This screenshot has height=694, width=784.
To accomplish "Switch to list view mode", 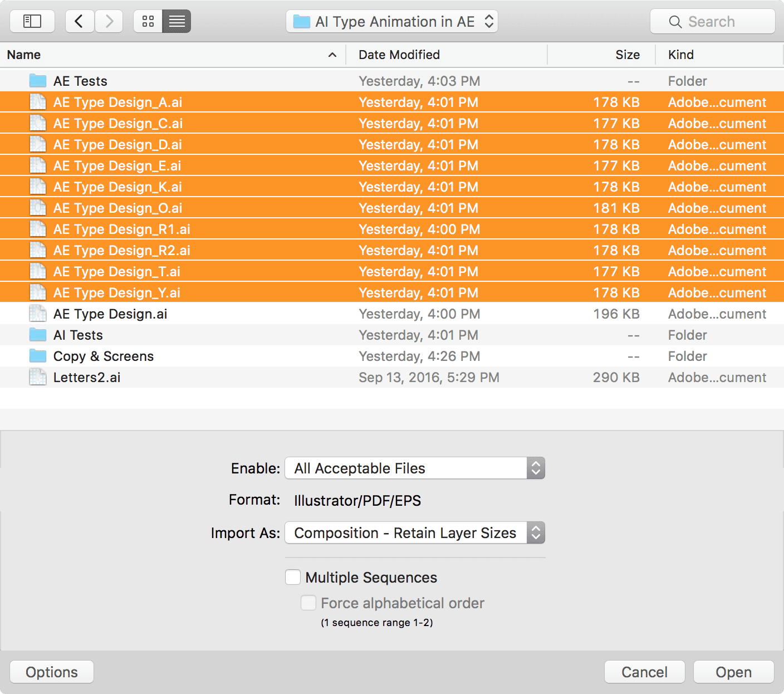I will (177, 22).
